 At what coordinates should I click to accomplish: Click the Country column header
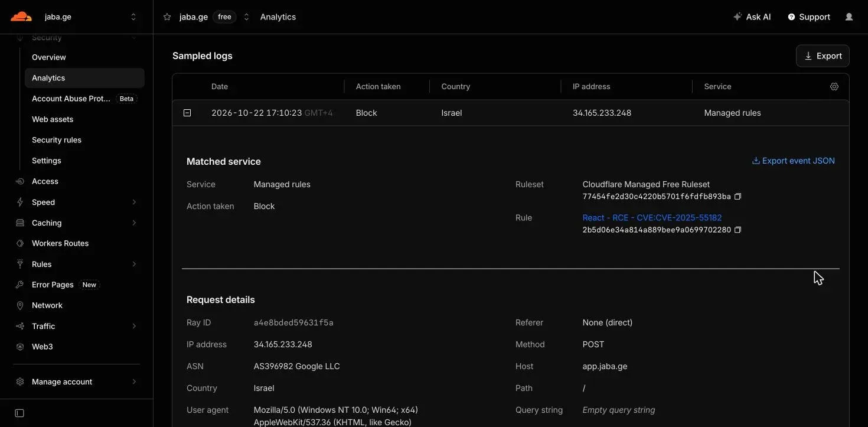[456, 86]
